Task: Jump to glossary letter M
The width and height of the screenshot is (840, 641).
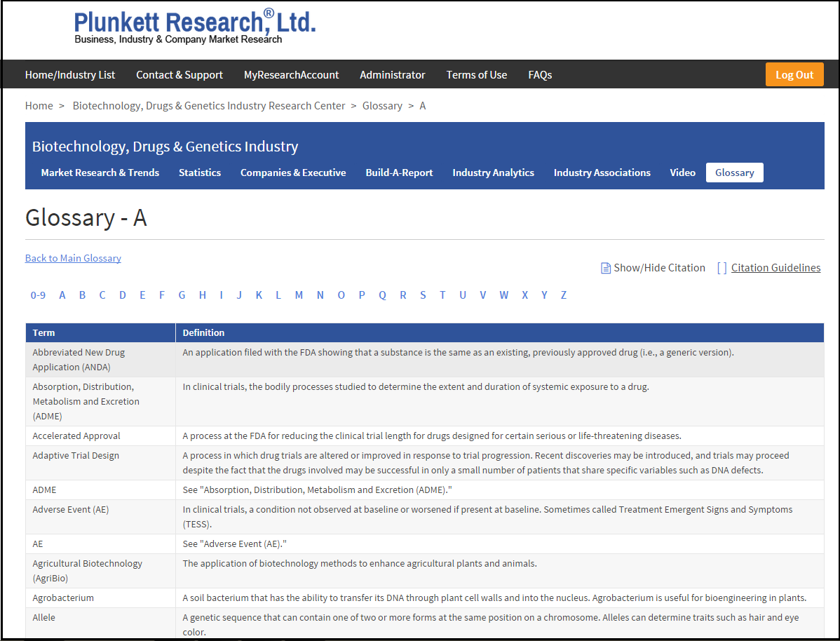Action: coord(299,295)
